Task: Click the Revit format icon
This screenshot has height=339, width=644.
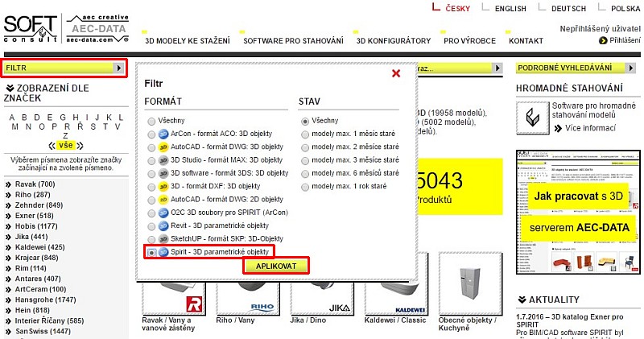Action: [163, 226]
